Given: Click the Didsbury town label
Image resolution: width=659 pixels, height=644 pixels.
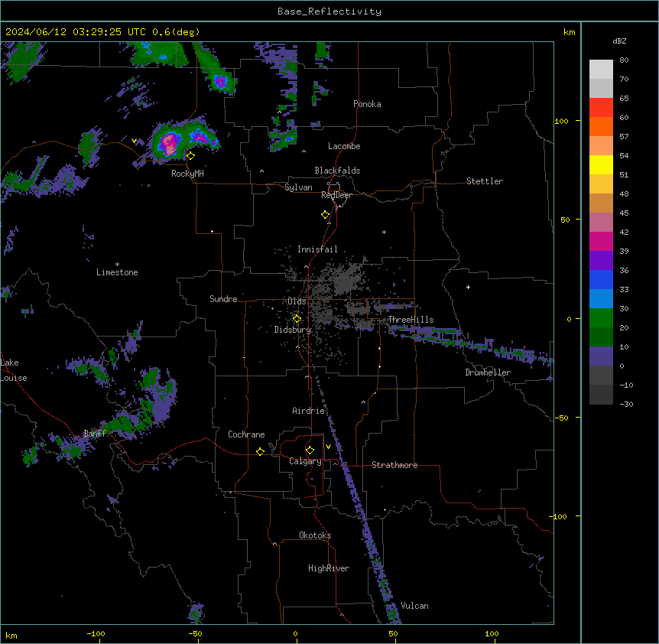Looking at the screenshot, I should click(293, 330).
